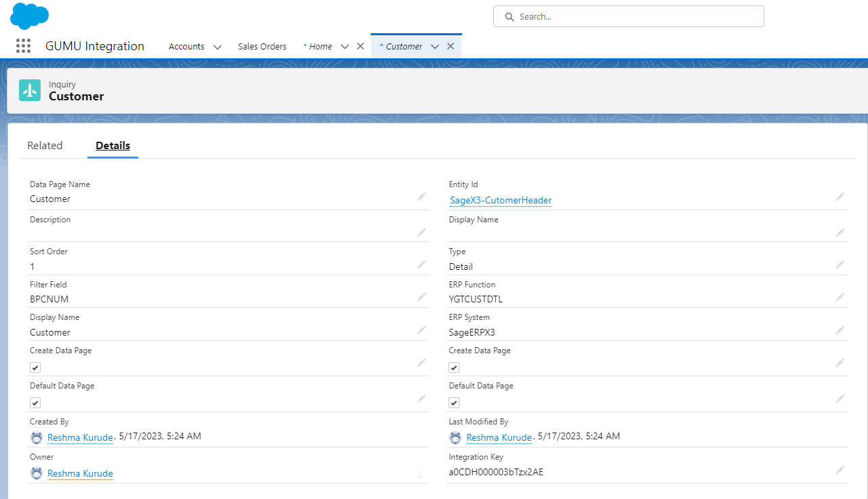Screen dimensions: 868x499
Task: Click the Customer record title heading
Action: [x=77, y=96]
